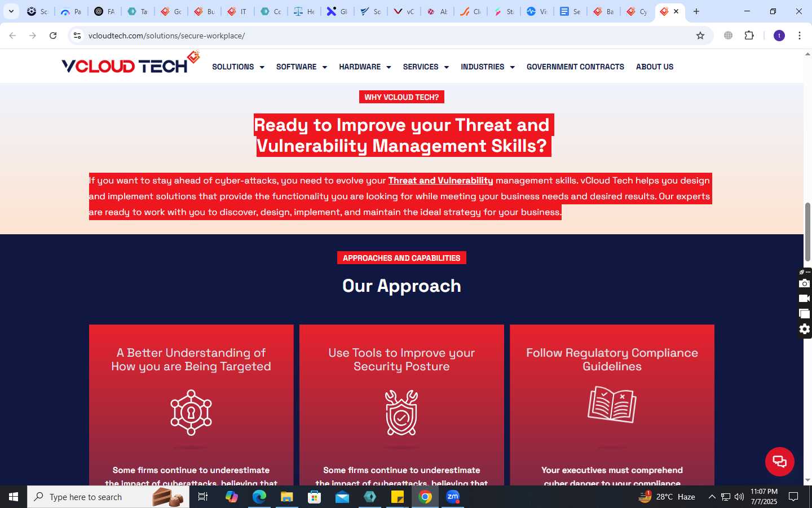Open the notification center icon
The width and height of the screenshot is (812, 508).
pos(793,497)
